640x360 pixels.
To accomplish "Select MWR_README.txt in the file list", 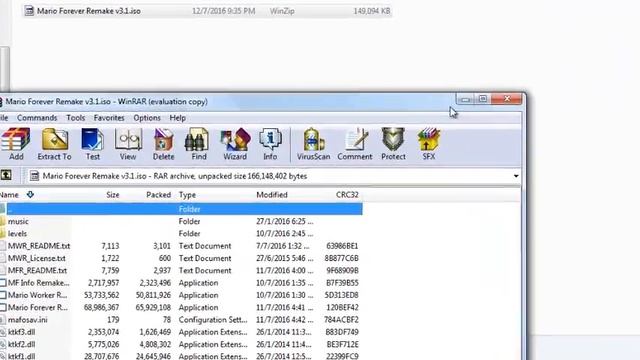I will click(39, 246).
